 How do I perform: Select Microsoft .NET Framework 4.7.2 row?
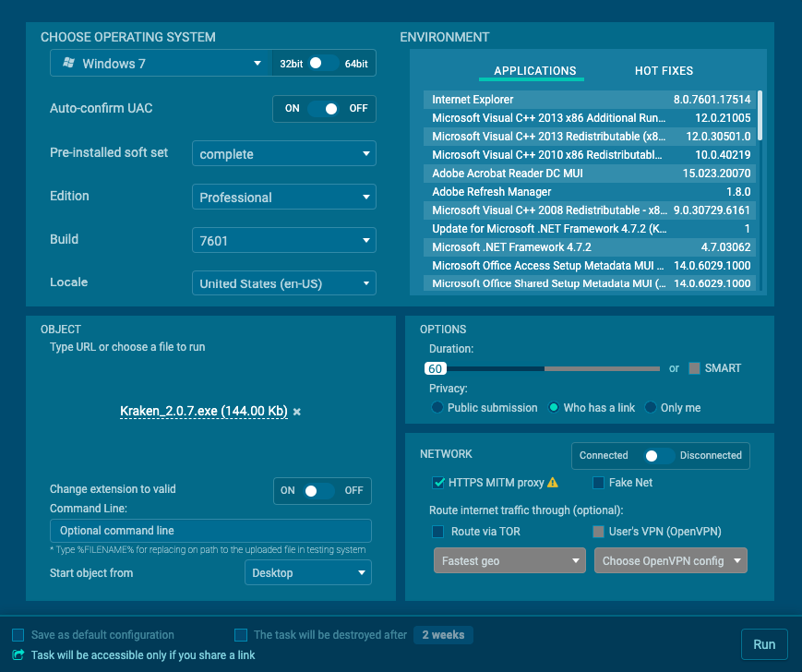(x=589, y=247)
